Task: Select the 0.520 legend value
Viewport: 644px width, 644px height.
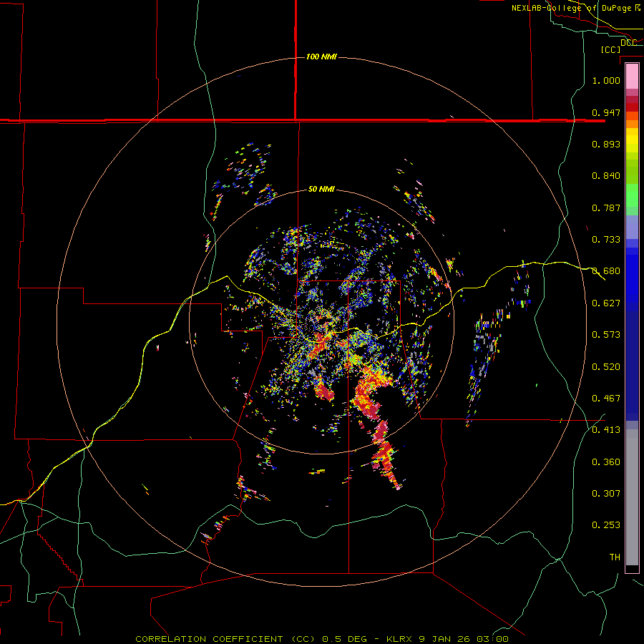Action: (606, 367)
